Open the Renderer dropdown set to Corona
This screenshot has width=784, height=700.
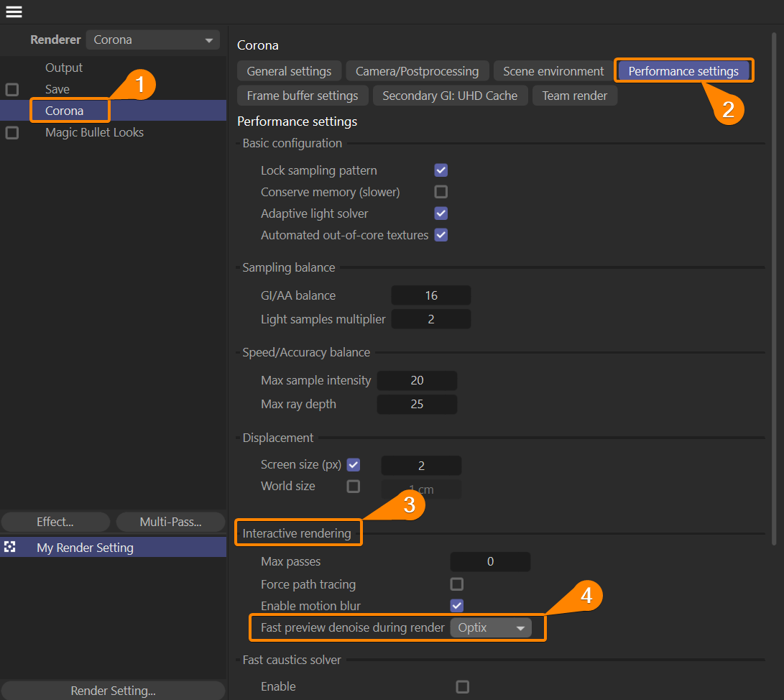point(153,40)
